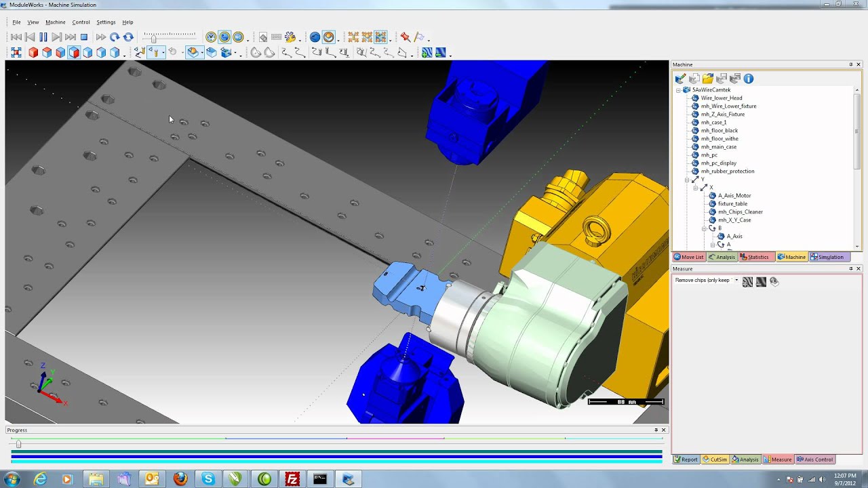Screen dimensions: 868x488
Task: Select mh_Z_Axis_Fixture tree item
Action: pos(723,115)
